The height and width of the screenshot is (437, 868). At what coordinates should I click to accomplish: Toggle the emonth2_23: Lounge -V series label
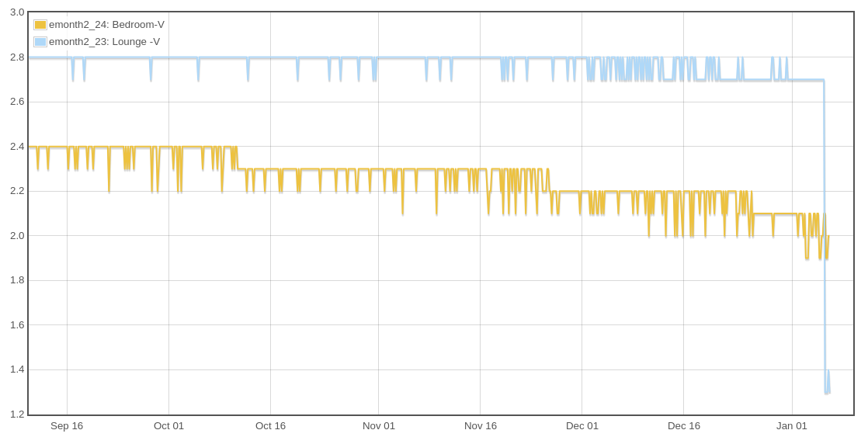click(x=104, y=42)
